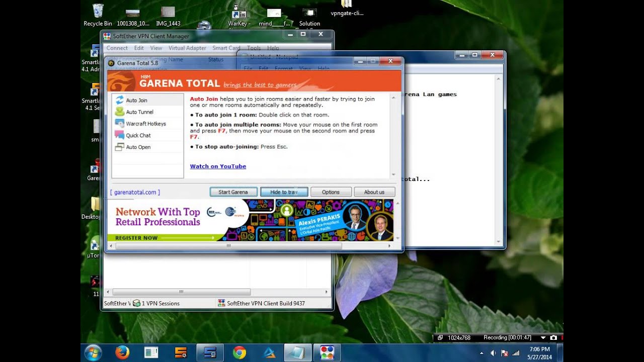The image size is (644, 362).
Task: Click volume speaker icon in tray
Action: pyautogui.click(x=494, y=353)
